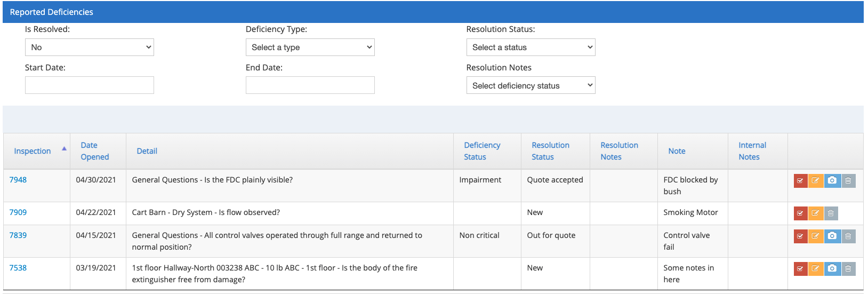Open camera icon for inspection 7538

832,269
